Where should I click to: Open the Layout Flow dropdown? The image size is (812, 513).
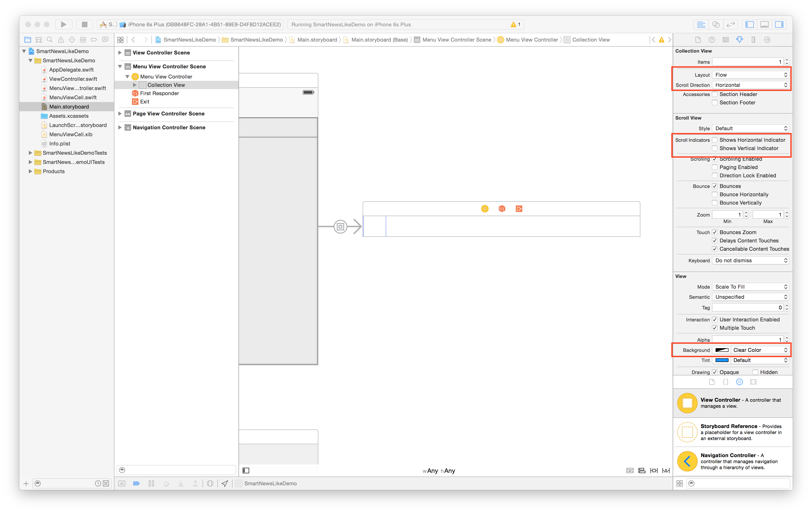750,75
